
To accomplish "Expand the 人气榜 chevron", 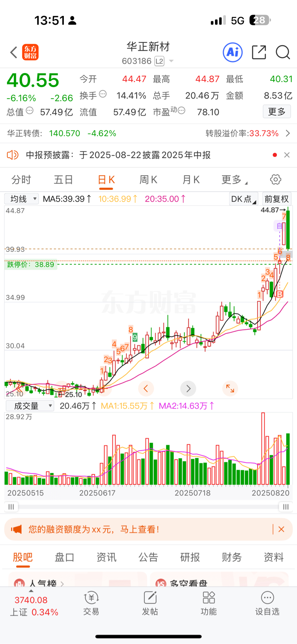I will click(62, 583).
